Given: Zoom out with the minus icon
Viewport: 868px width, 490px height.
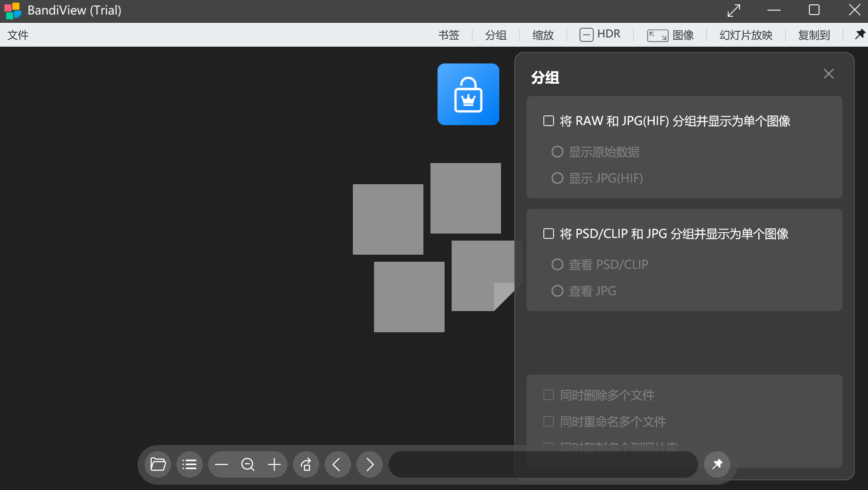Looking at the screenshot, I should 221,464.
